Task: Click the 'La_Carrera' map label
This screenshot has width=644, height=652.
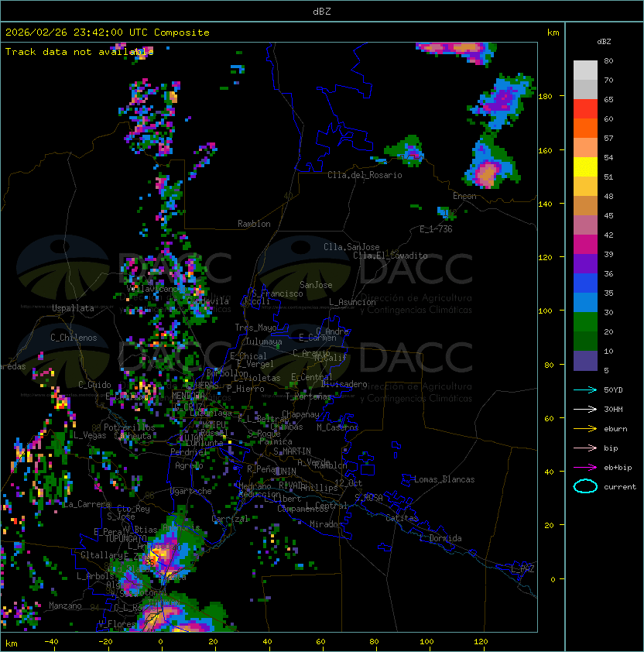Action: 87,504
